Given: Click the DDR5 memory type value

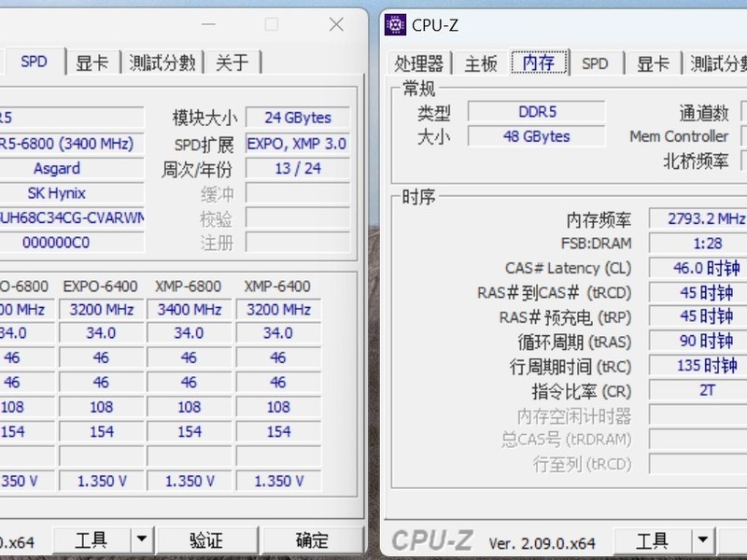Looking at the screenshot, I should click(x=536, y=112).
